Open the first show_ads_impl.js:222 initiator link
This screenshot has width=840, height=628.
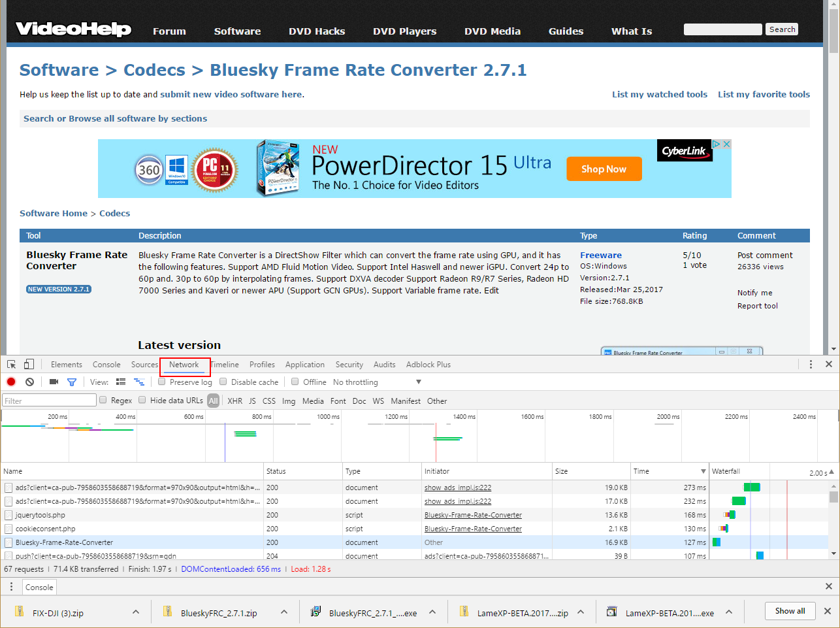point(458,488)
